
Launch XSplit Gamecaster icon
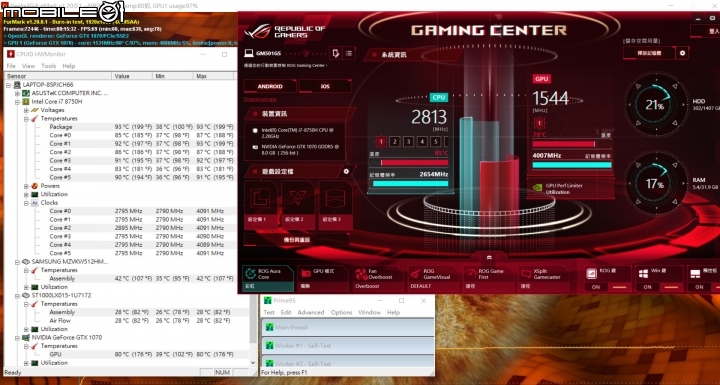(526, 274)
